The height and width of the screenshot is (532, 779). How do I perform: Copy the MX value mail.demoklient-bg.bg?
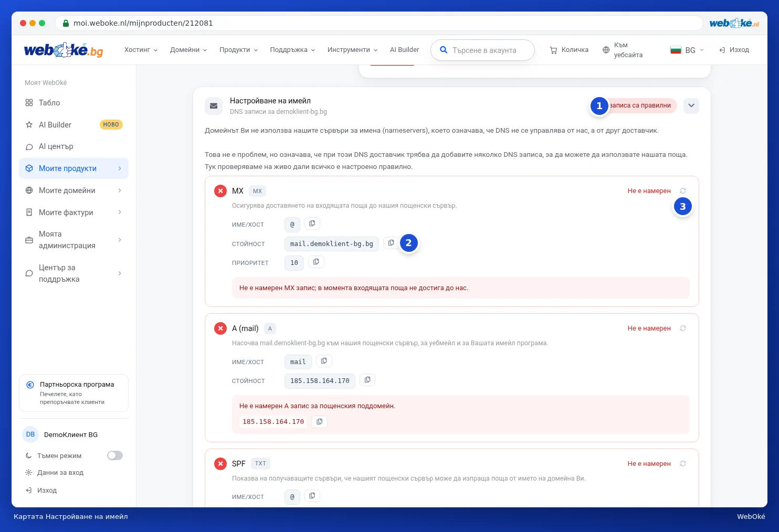tap(391, 243)
